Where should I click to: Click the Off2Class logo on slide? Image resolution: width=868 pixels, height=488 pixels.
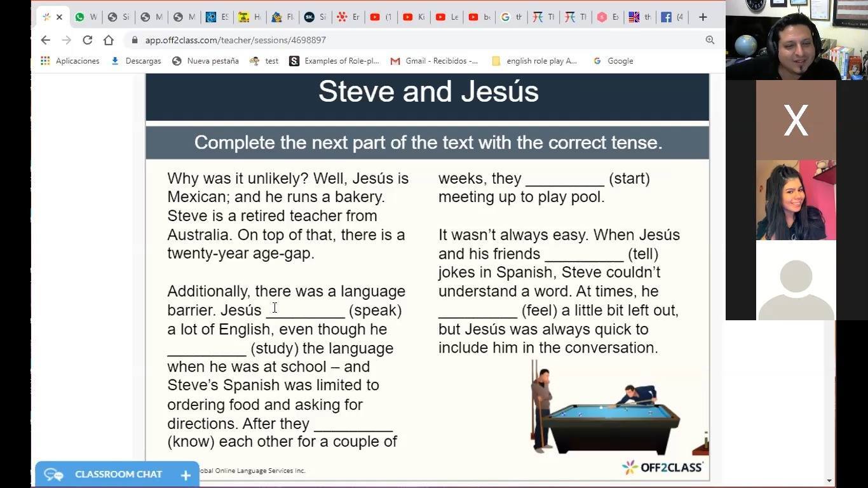(x=662, y=468)
